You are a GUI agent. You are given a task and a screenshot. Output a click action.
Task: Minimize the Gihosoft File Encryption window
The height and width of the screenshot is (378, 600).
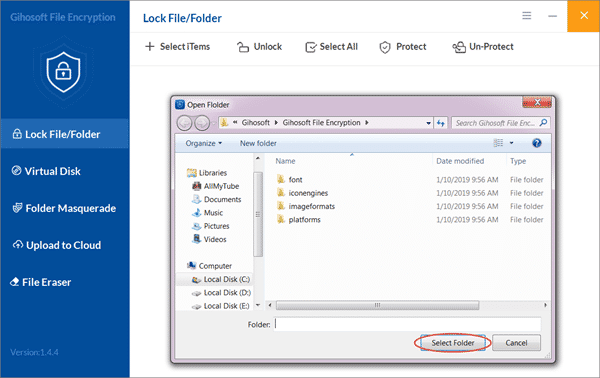[x=552, y=16]
